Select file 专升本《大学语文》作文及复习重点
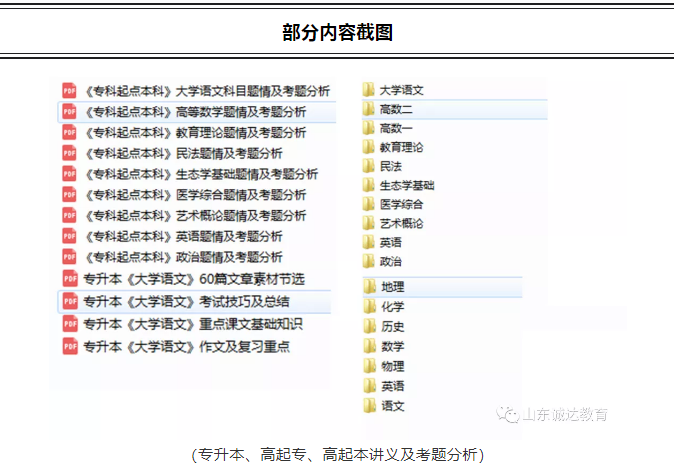The height and width of the screenshot is (466, 674). pos(186,346)
